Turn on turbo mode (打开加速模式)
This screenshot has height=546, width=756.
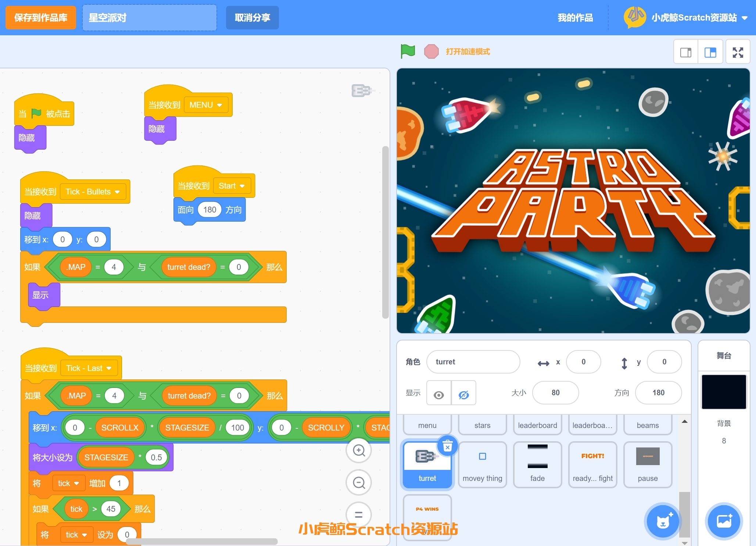tap(468, 51)
